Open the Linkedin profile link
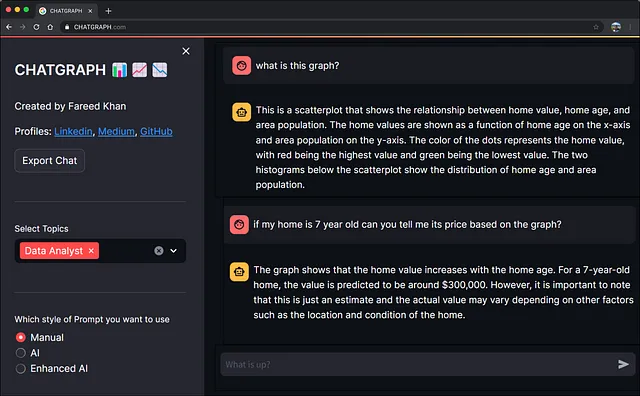 (73, 131)
